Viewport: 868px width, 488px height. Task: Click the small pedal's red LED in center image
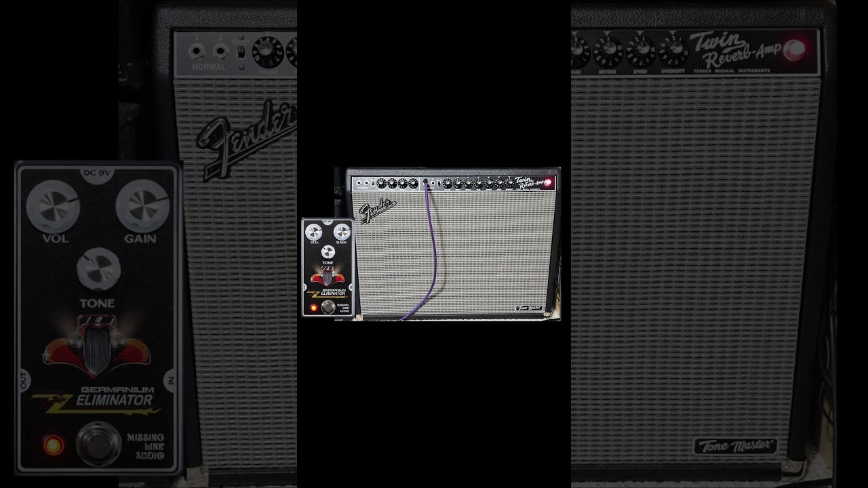pyautogui.click(x=313, y=308)
